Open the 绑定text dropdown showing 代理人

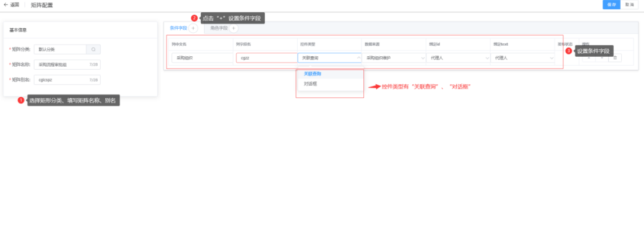coord(523,58)
